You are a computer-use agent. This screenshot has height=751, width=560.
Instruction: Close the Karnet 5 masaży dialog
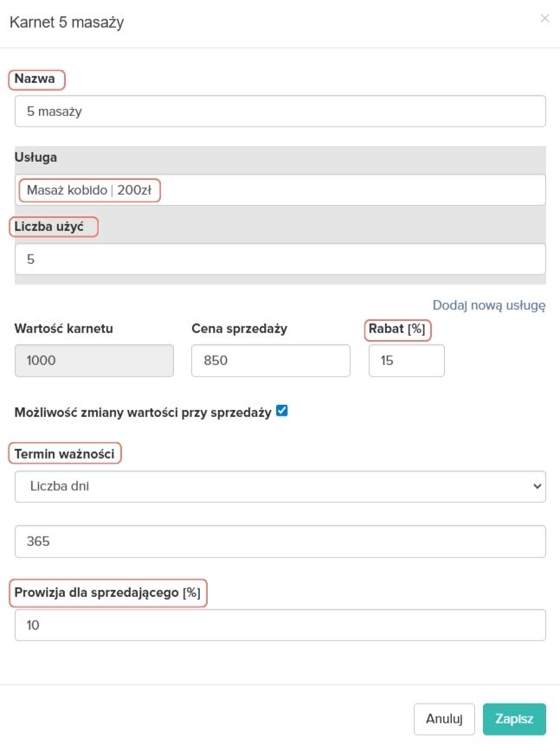544,18
